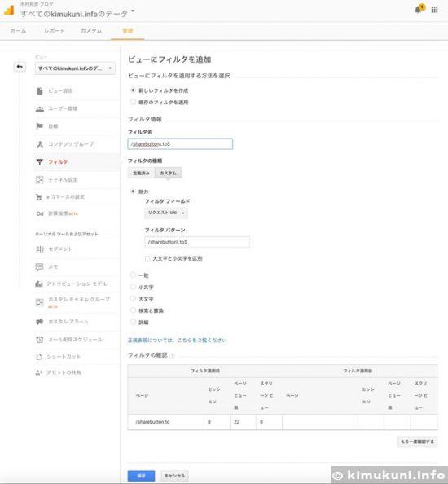Open the notifications bell icon
Viewport: 448px width, 484px height.
pos(418,9)
